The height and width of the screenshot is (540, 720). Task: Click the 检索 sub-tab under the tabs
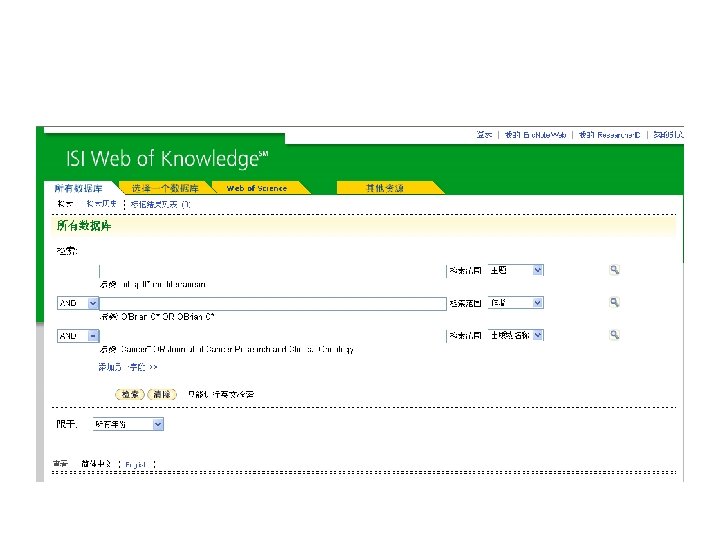click(x=65, y=204)
